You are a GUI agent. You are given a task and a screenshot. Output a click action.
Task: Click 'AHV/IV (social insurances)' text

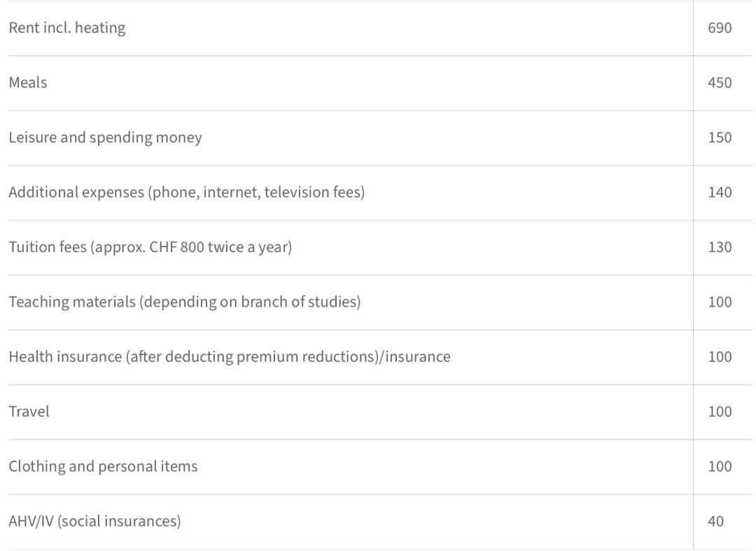[x=95, y=522]
